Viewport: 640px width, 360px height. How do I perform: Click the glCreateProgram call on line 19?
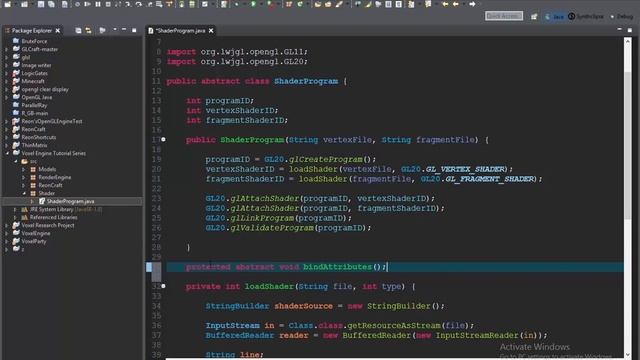(326, 159)
